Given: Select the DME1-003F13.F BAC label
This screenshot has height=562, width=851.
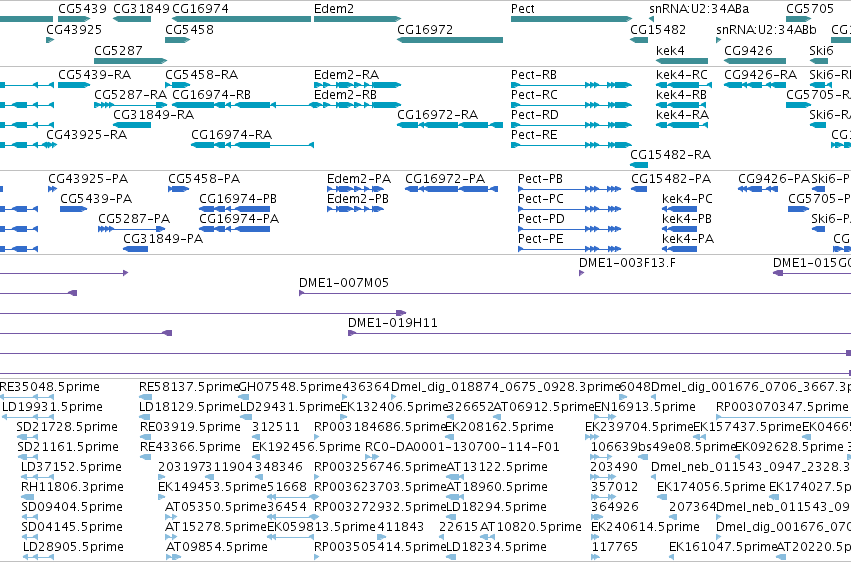Looking at the screenshot, I should 627,263.
